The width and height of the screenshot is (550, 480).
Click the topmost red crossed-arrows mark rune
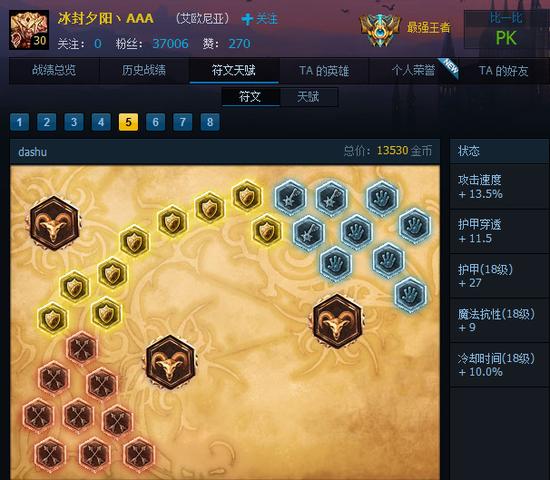click(82, 348)
